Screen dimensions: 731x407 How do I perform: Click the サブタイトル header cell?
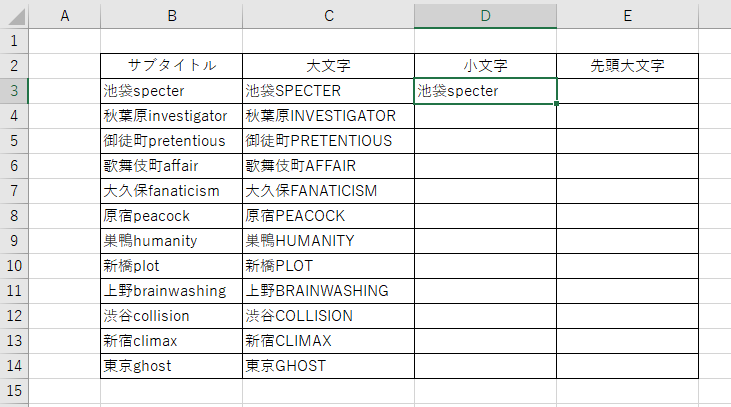click(172, 66)
